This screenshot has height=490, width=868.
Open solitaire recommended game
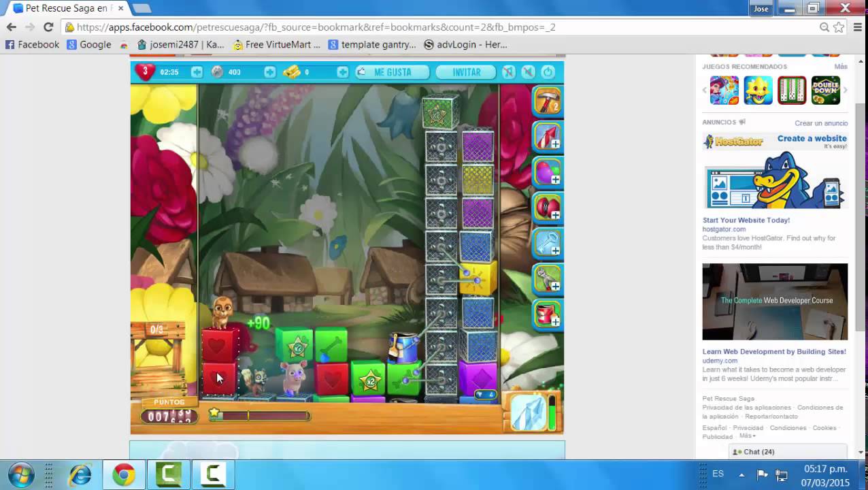click(x=792, y=91)
